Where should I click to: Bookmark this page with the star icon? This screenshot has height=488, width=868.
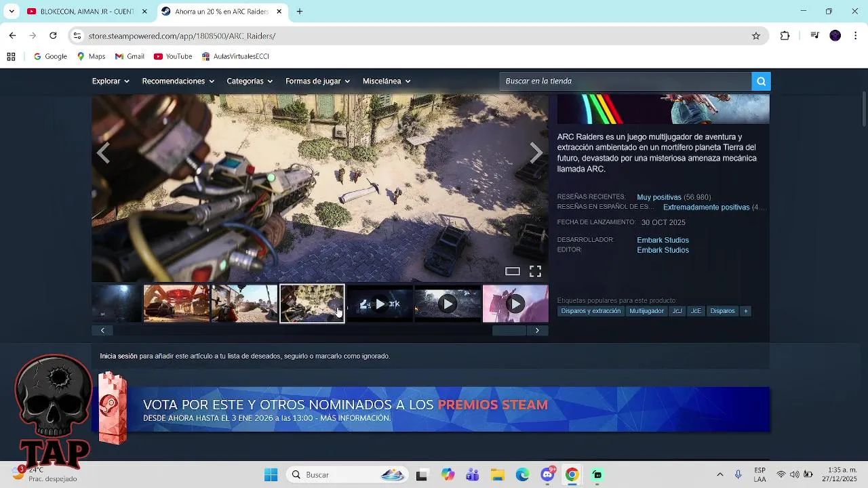click(756, 36)
